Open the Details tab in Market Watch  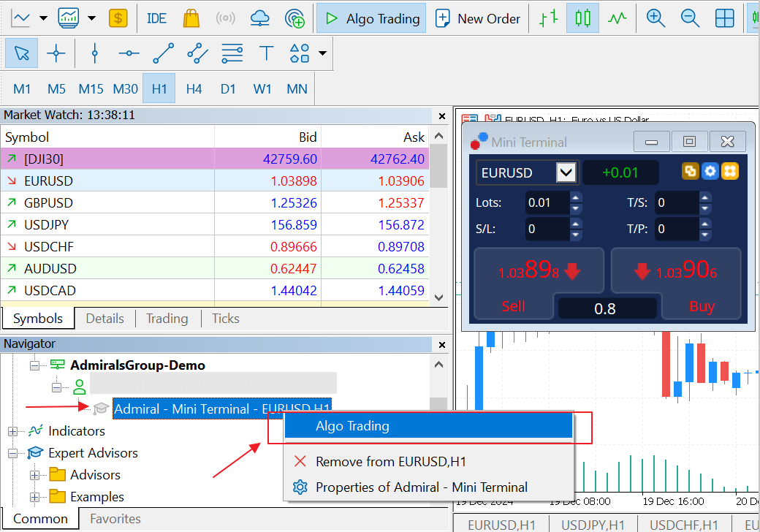(x=104, y=319)
